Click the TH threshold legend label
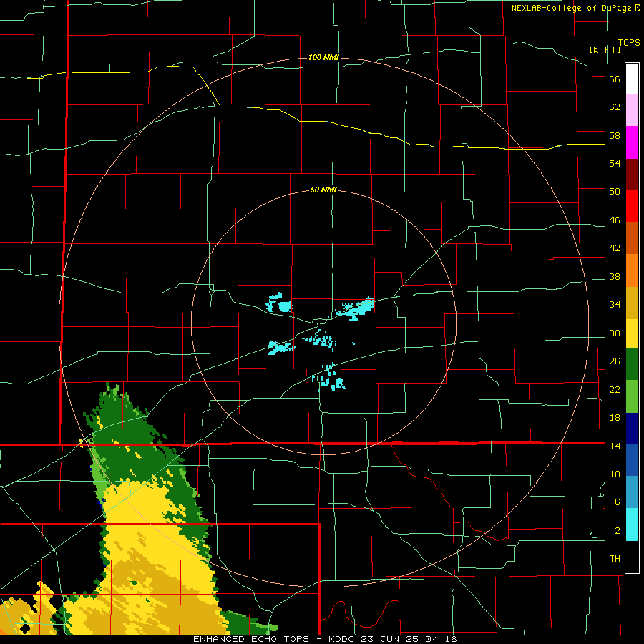This screenshot has height=644, width=644. click(x=615, y=559)
